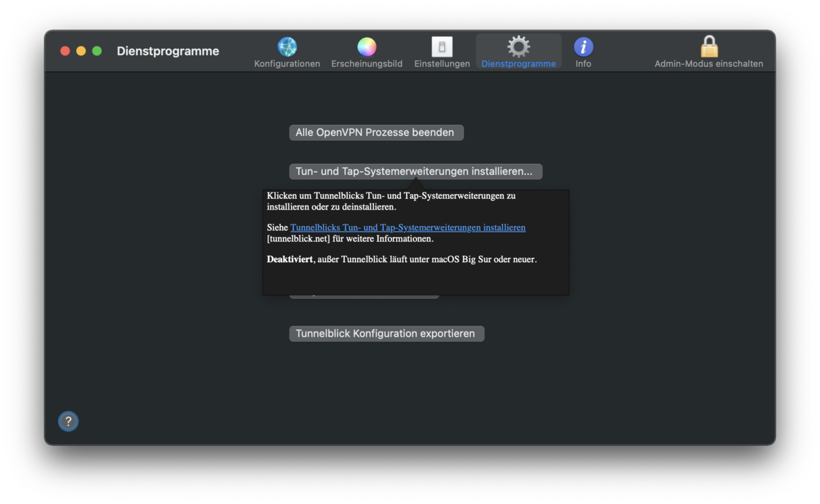
Task: Click the globe icon for Konfigurationen
Action: click(287, 47)
